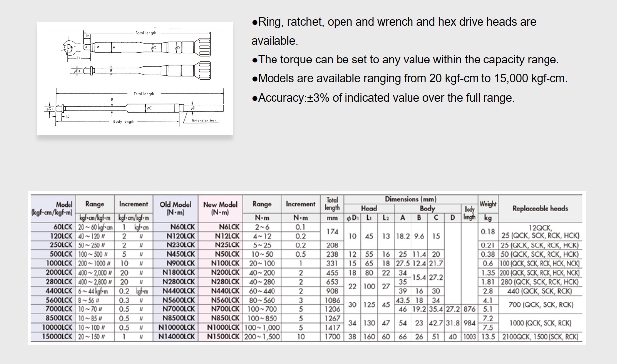Click the "700 (QCK, SCK, RCK)" heads entry
Image resolution: width=617 pixels, height=364 pixels.
tap(540, 304)
